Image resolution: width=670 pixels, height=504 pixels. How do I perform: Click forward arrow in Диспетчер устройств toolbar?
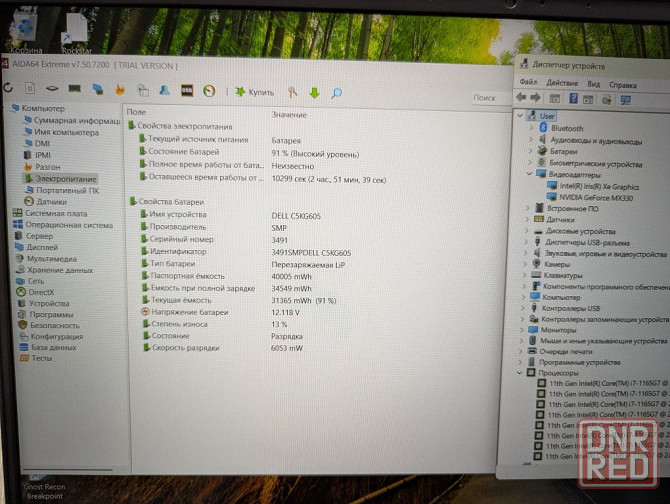tap(535, 97)
